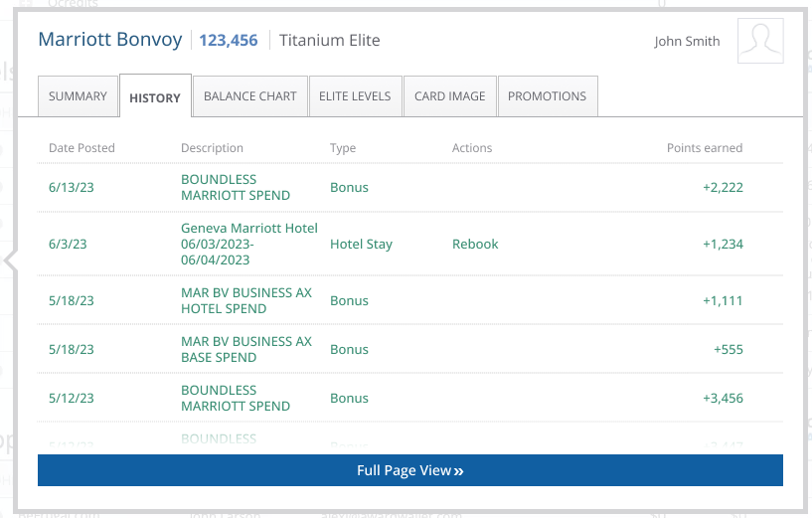Viewport: 812px width, 518px height.
Task: Click the Description column header
Action: tap(212, 148)
